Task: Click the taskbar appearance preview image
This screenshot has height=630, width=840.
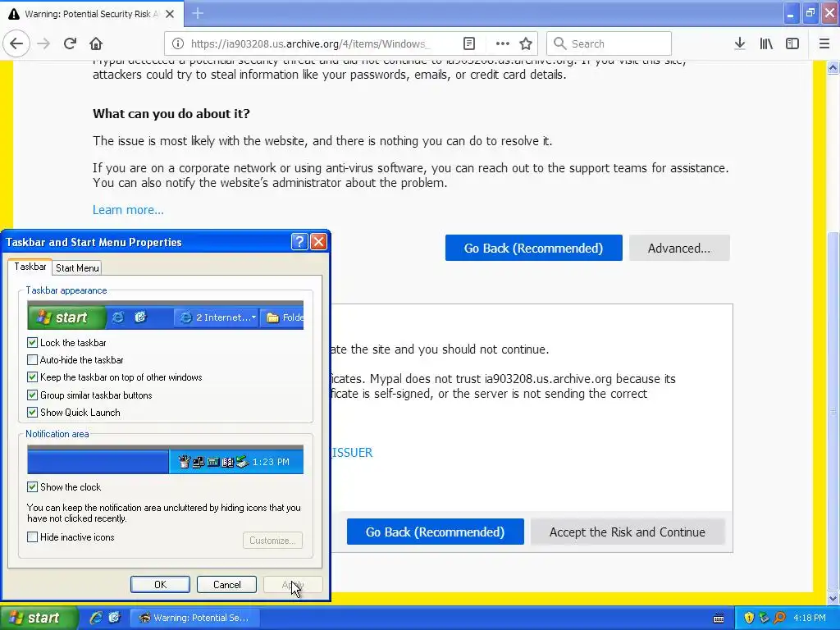Action: pyautogui.click(x=166, y=316)
